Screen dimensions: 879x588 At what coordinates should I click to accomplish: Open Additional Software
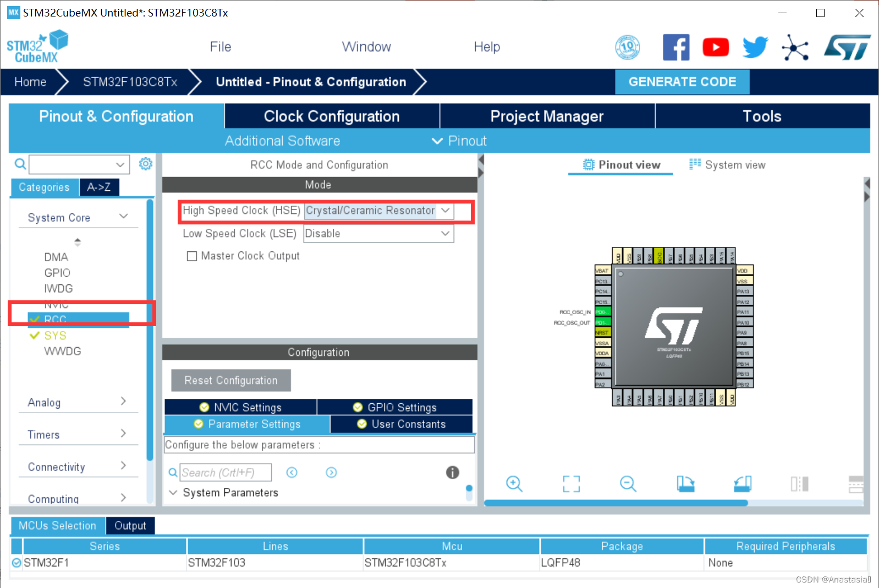coord(282,141)
